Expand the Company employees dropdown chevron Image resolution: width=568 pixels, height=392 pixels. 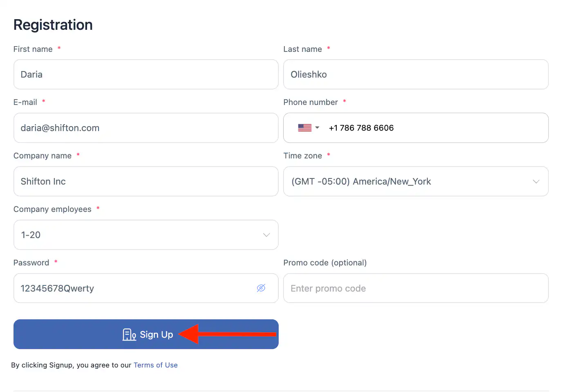(266, 235)
